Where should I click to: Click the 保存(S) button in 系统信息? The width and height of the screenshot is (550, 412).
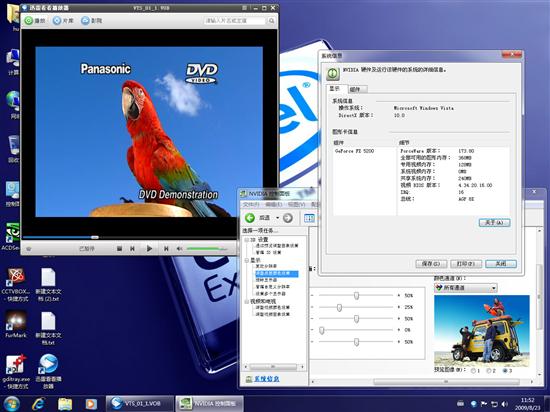point(431,264)
